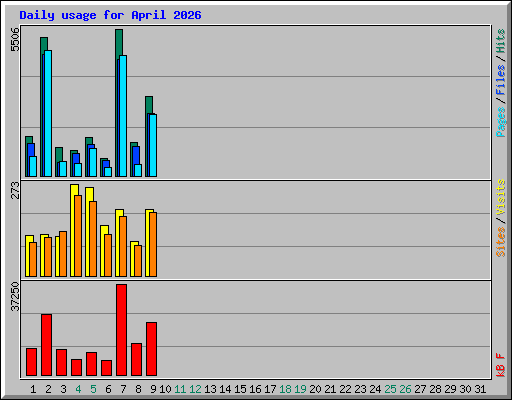Screen dimensions: 512x400
Task: Click the red KB bar for day 9
Action: click(151, 349)
